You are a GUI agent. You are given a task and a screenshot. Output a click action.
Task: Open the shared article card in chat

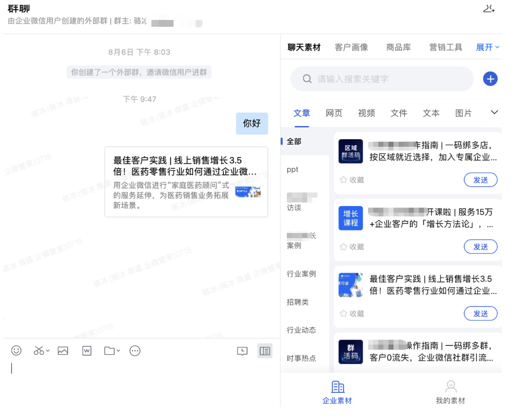tap(186, 182)
